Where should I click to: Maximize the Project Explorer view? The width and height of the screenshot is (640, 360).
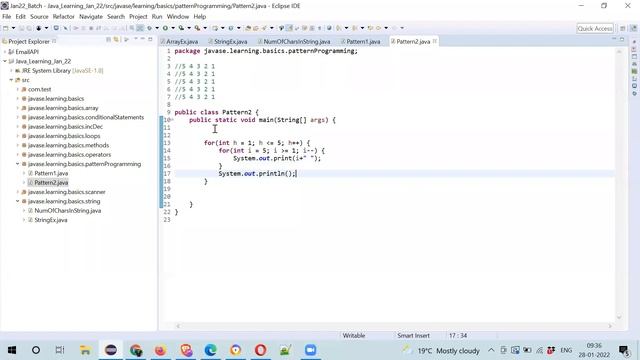(x=150, y=39)
